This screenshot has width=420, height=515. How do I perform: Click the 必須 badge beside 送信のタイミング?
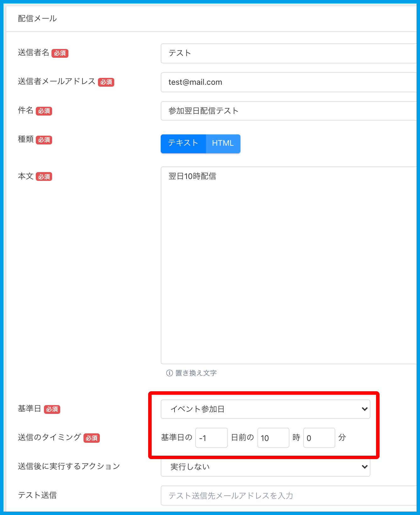pos(92,438)
